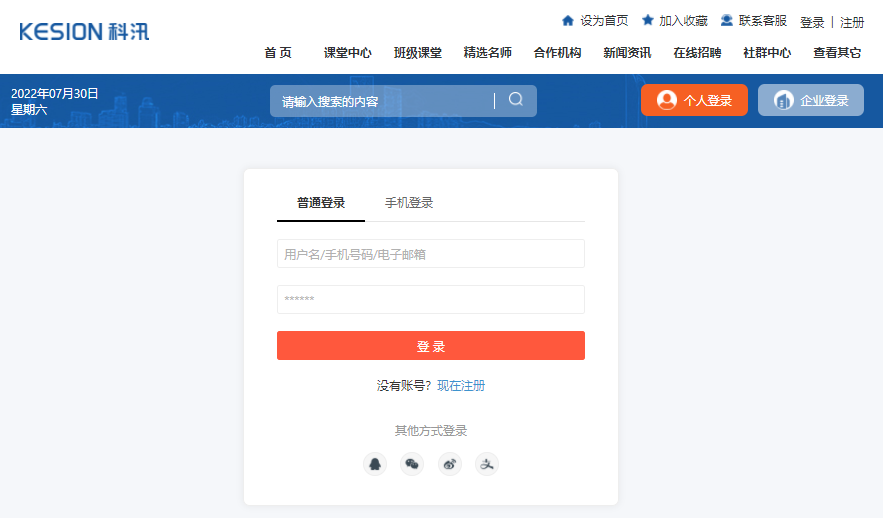Click the customer service icon beside 联系客服
883x518 pixels.
(x=727, y=21)
